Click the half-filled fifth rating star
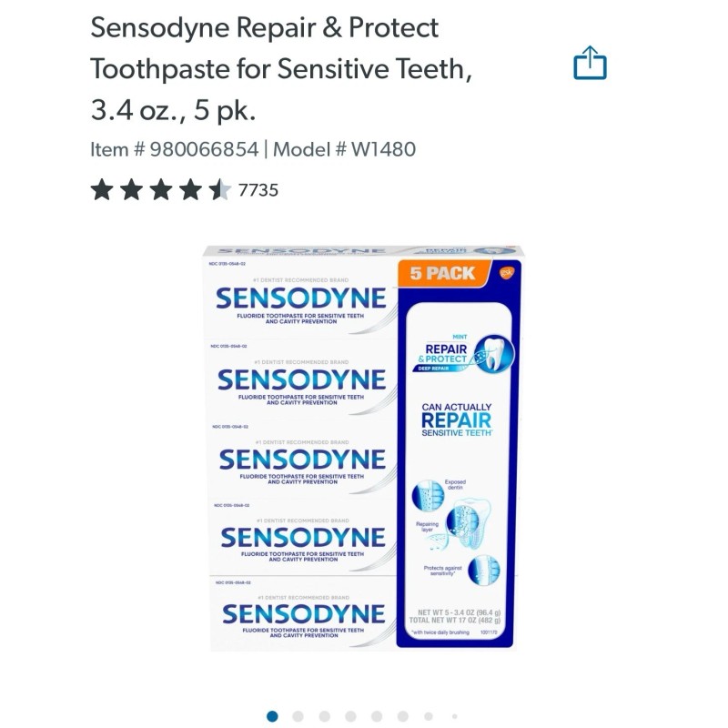Image resolution: width=728 pixels, height=728 pixels. pos(219,190)
